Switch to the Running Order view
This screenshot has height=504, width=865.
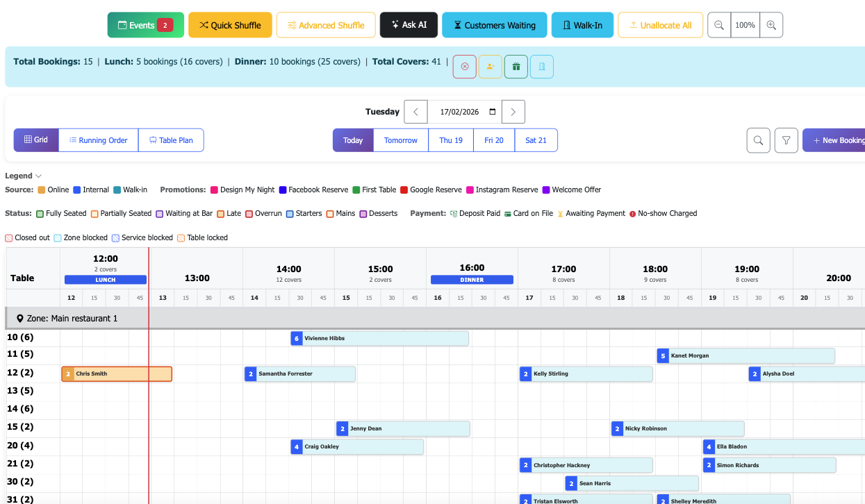tap(98, 140)
